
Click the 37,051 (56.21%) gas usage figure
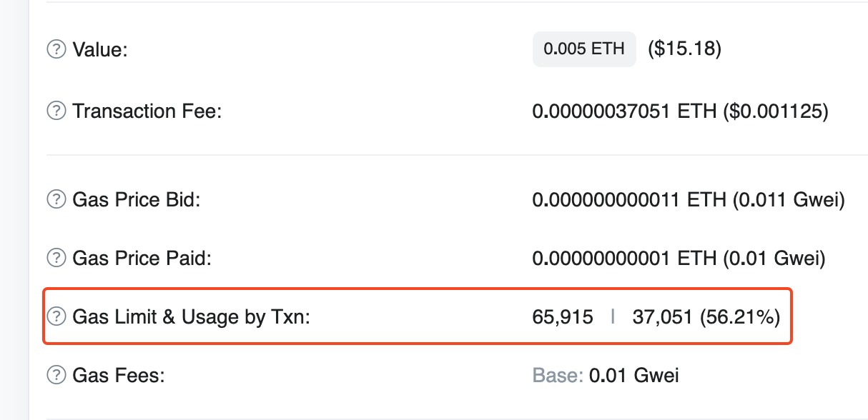tap(706, 317)
